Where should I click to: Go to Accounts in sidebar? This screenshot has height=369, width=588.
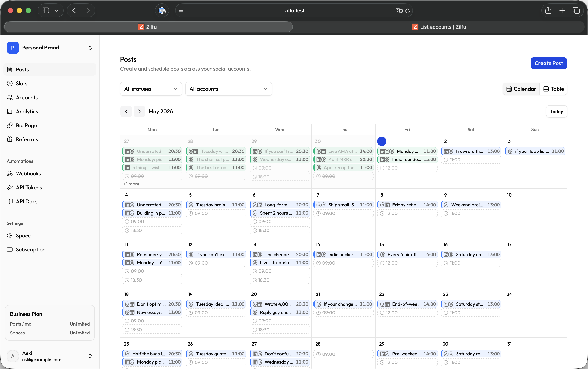[x=50, y=97]
